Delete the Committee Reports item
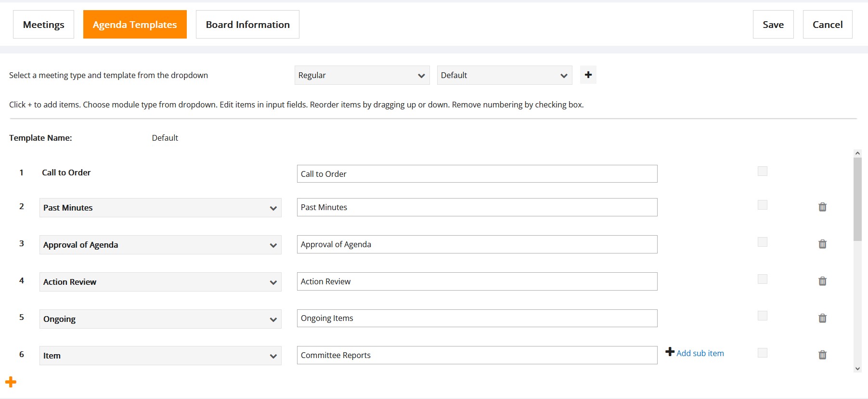This screenshot has width=868, height=399. [822, 355]
